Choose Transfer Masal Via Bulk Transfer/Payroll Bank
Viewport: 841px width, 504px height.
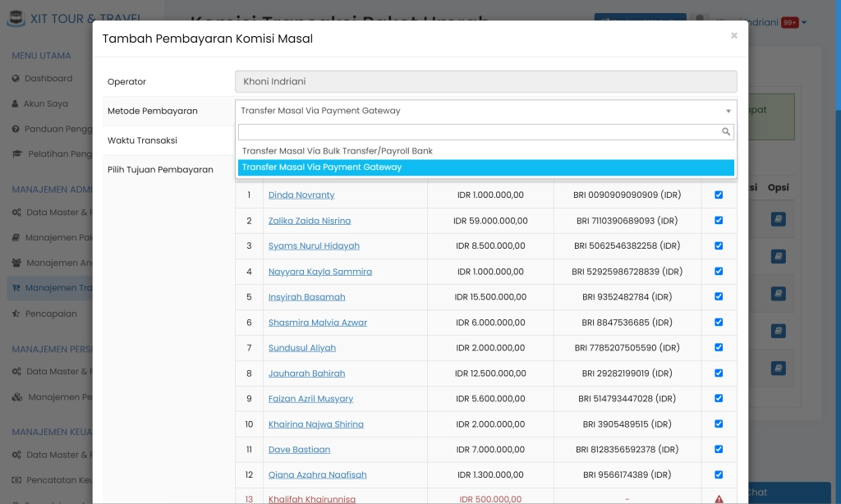[337, 151]
